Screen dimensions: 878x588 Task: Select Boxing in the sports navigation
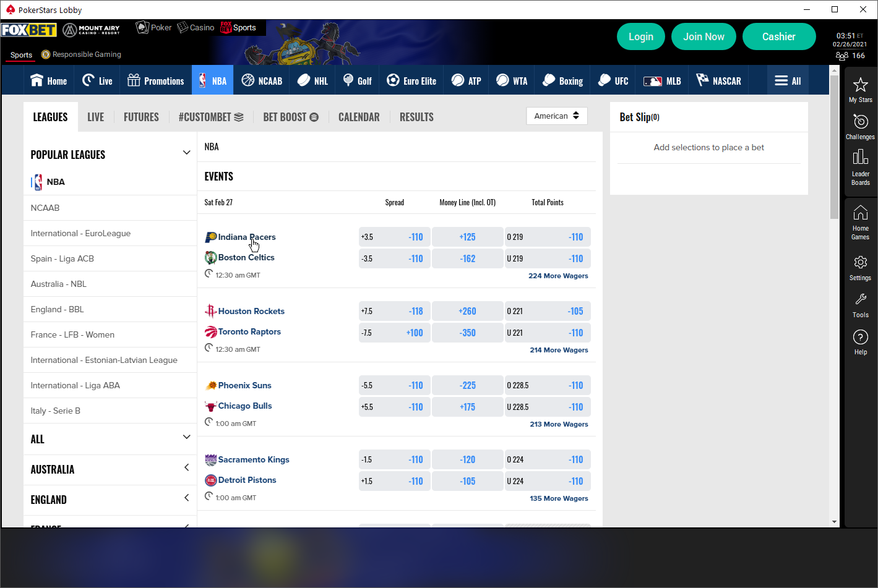562,80
